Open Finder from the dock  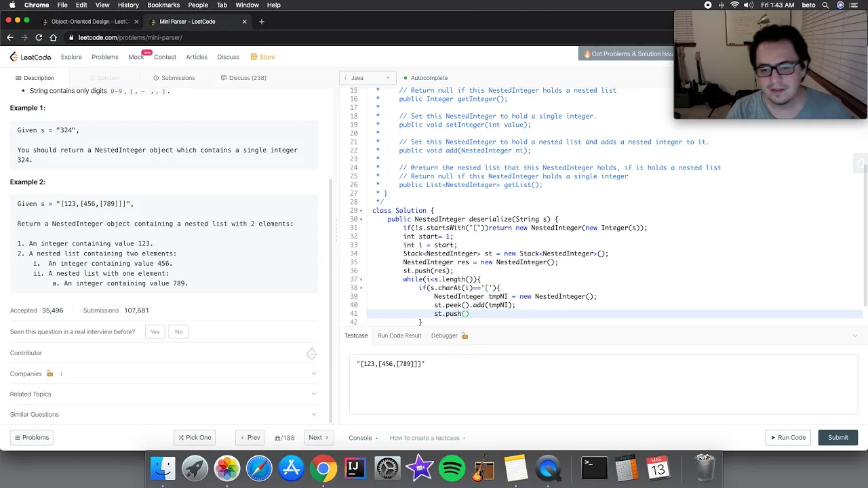point(163,468)
